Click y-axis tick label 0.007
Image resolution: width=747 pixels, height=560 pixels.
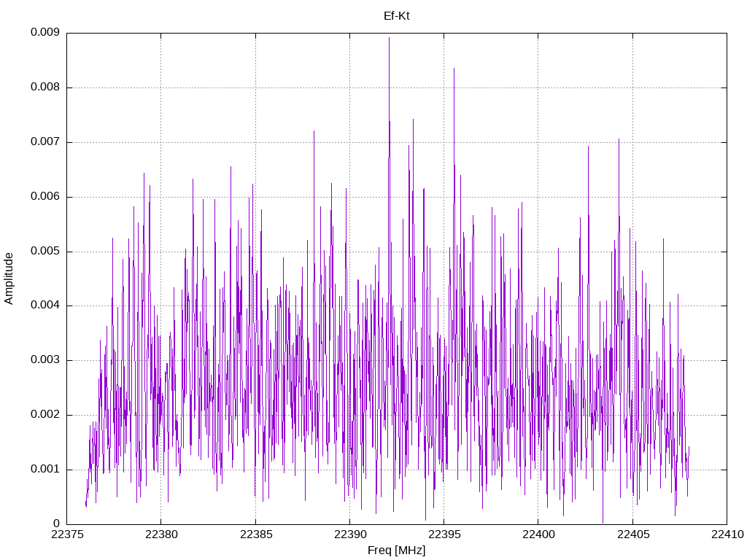pyautogui.click(x=45, y=142)
